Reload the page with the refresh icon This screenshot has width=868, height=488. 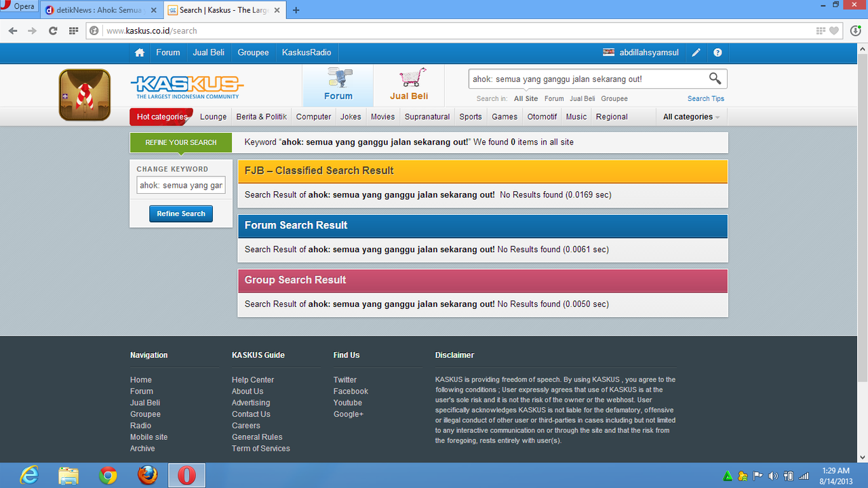pos(53,30)
